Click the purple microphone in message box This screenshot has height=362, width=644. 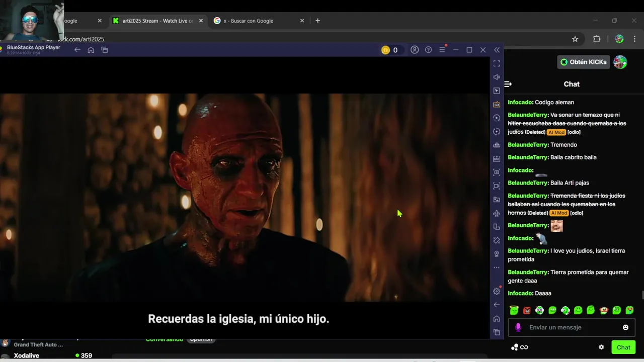click(518, 327)
